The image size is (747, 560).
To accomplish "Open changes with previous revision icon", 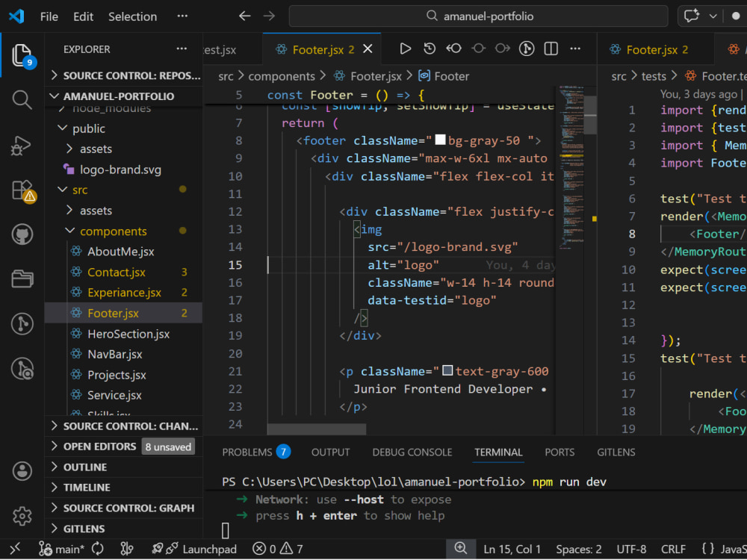I will pos(454,49).
